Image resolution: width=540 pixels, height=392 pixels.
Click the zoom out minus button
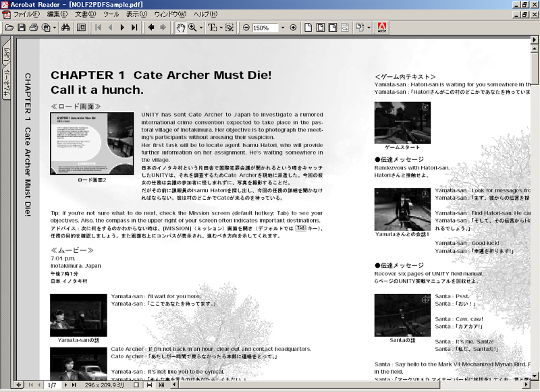(246, 28)
